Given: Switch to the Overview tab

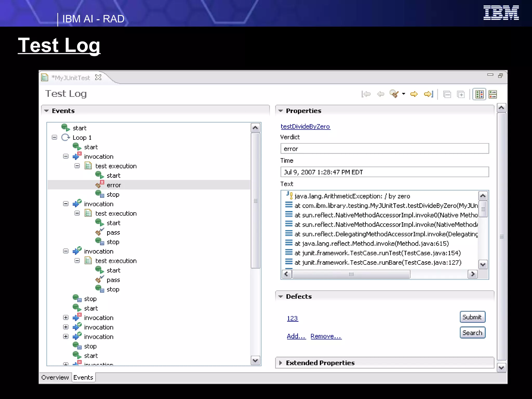Looking at the screenshot, I should pyautogui.click(x=55, y=377).
